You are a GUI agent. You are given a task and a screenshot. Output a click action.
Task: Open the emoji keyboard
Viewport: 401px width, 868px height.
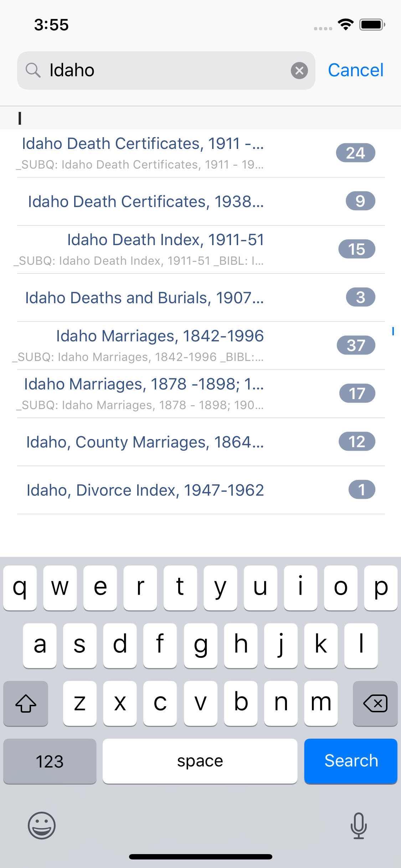(42, 825)
